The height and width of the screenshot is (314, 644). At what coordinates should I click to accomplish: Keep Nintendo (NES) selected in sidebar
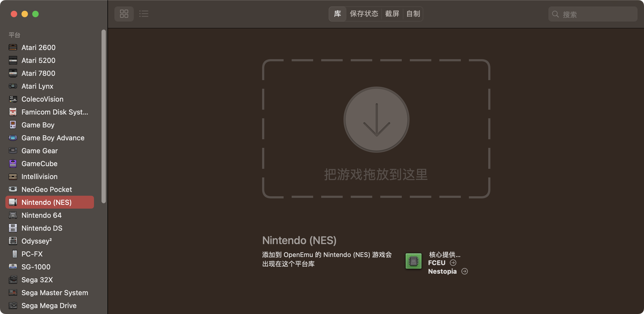coord(46,202)
